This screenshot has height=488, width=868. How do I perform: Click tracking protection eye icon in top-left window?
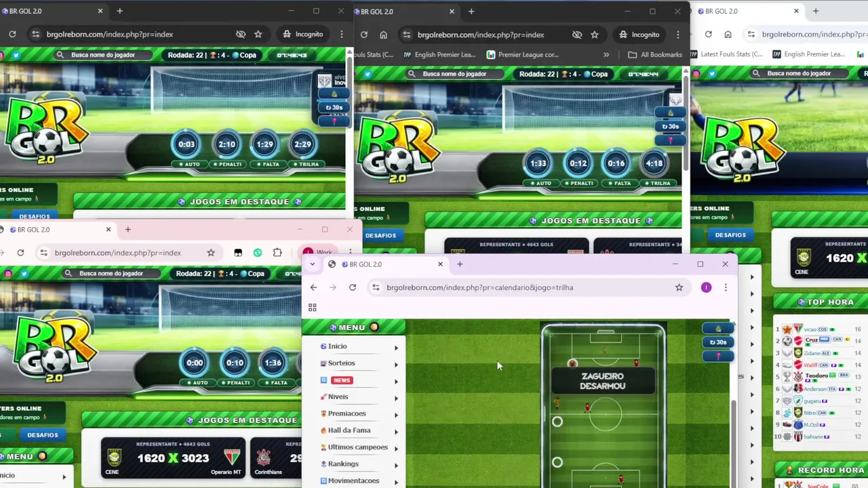[241, 34]
